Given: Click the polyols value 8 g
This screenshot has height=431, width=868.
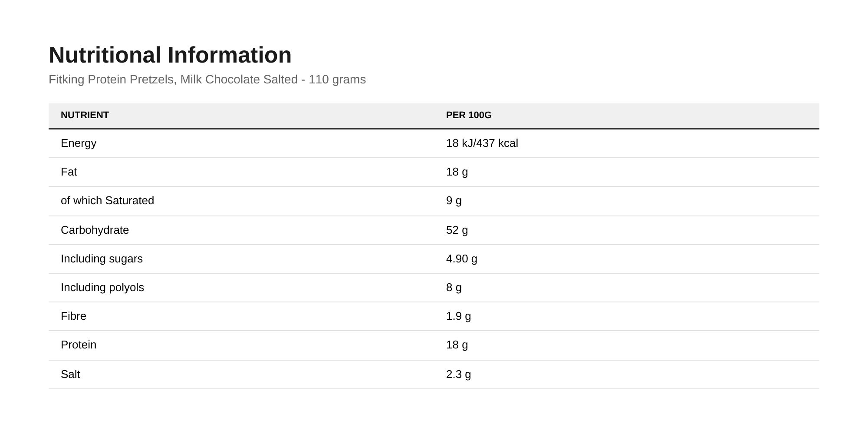Looking at the screenshot, I should pos(454,288).
